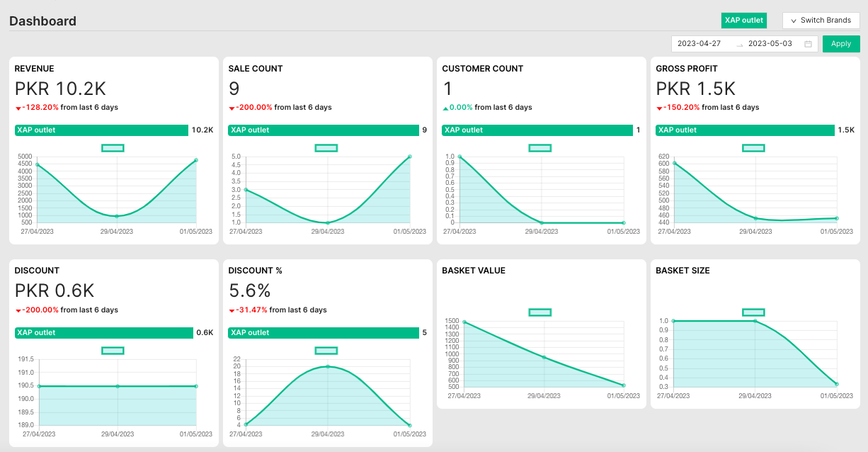Toggle the Sale Count chart legend box
This screenshot has width=868, height=452.
326,148
